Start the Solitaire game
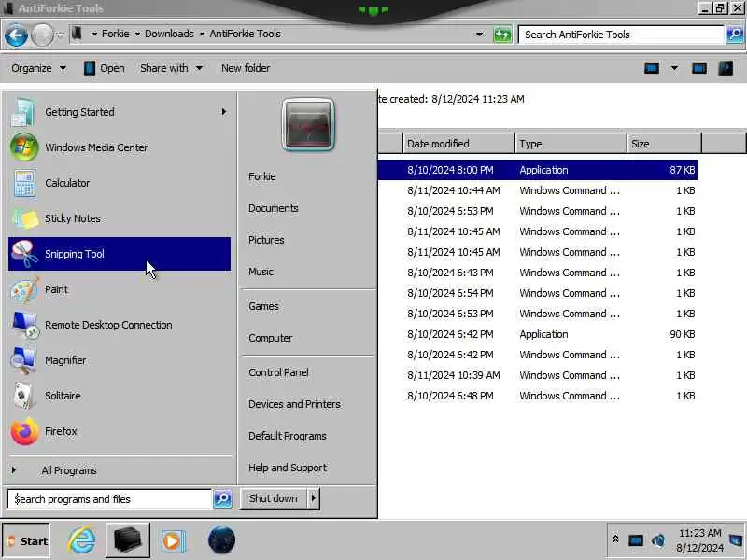This screenshot has width=747, height=560. coord(120,396)
